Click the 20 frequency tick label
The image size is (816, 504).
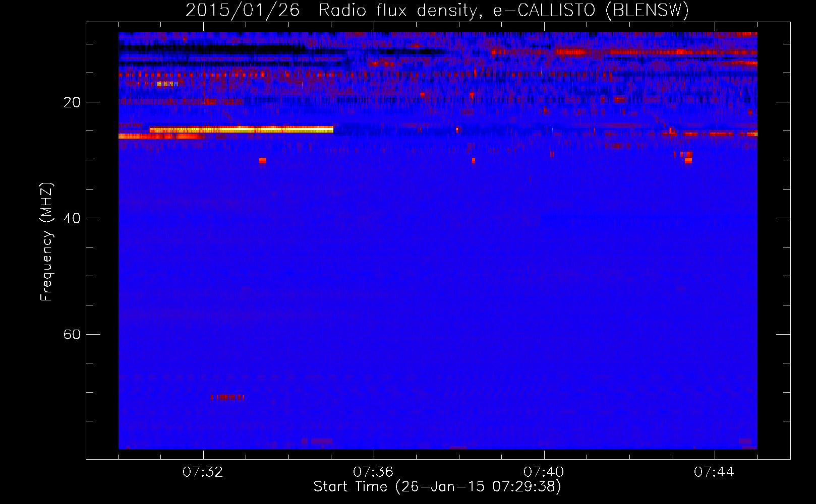point(72,102)
